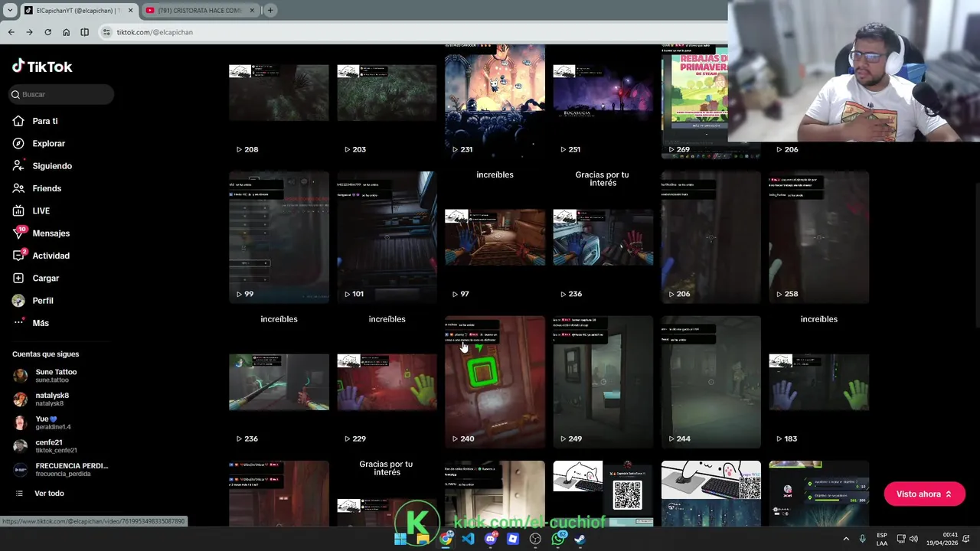
Task: Open the LIVE section
Action: 31,210
